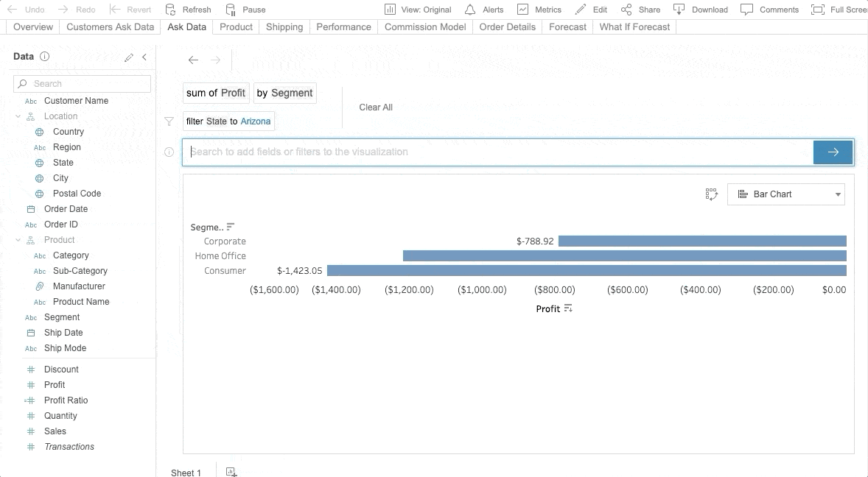Click the Profit axis sort icon
The width and height of the screenshot is (868, 477).
coord(568,309)
